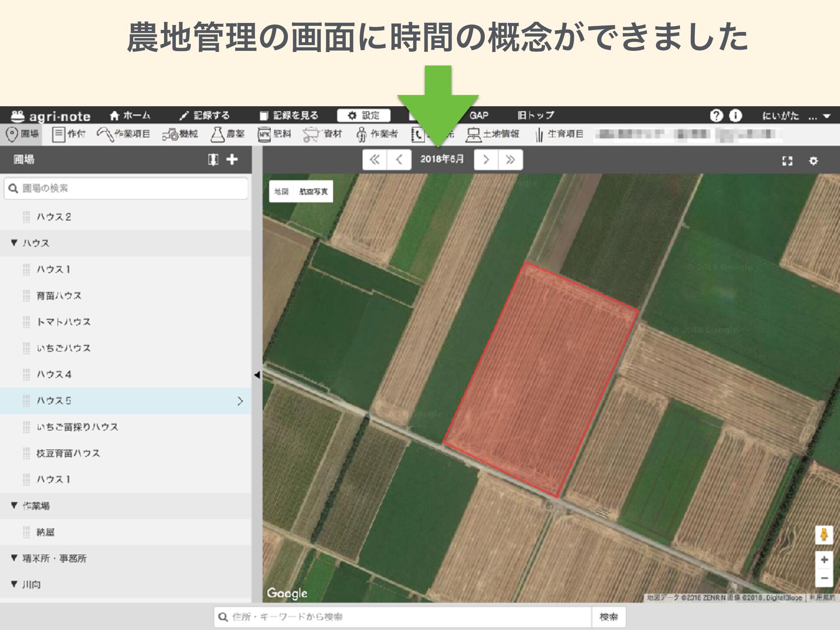Viewport: 840px width, 630px height.
Task: Switch map to 航空写真 aerial view
Action: point(313,192)
